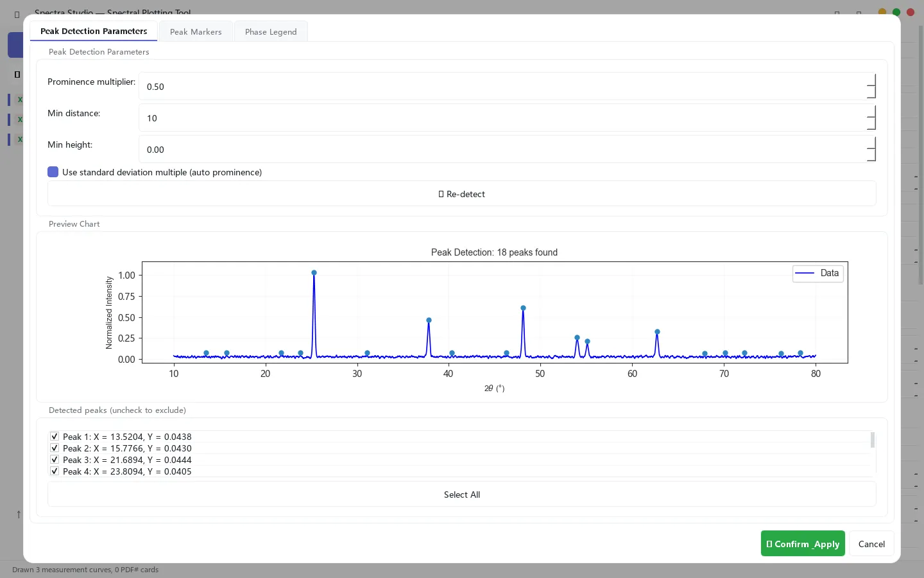Uncheck Peak 3 at X = 21.6894
This screenshot has height=578, width=924.
[55, 460]
